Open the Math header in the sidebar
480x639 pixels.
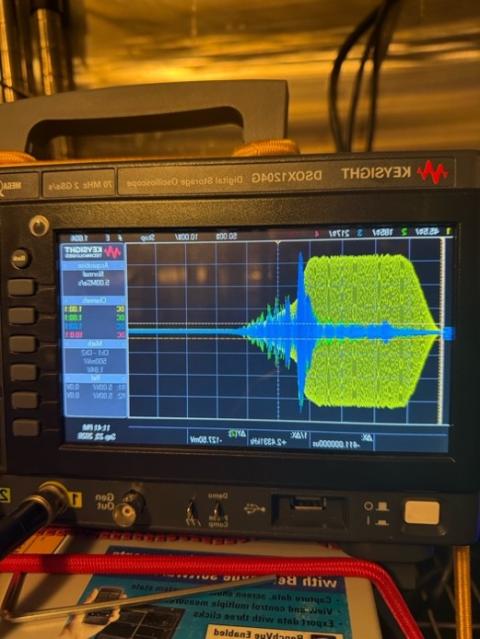coord(95,344)
